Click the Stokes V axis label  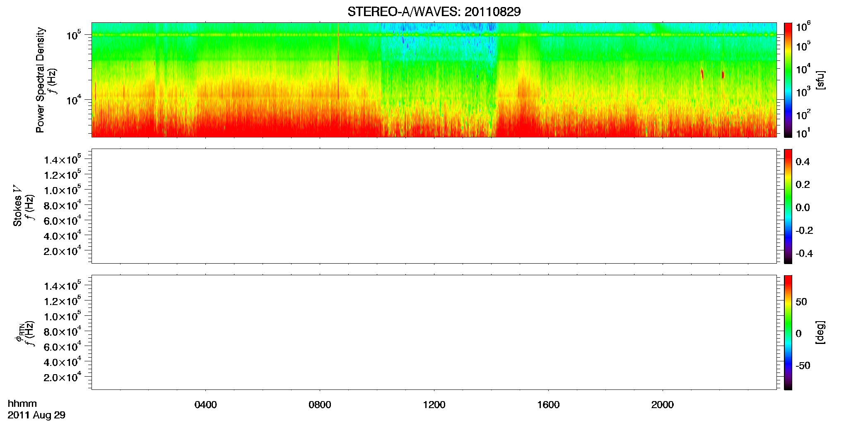(17, 206)
